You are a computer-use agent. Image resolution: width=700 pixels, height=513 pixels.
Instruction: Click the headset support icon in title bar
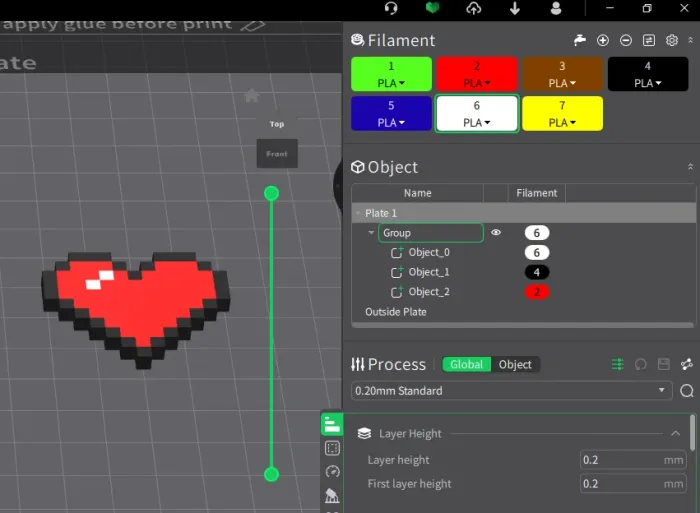tap(391, 8)
